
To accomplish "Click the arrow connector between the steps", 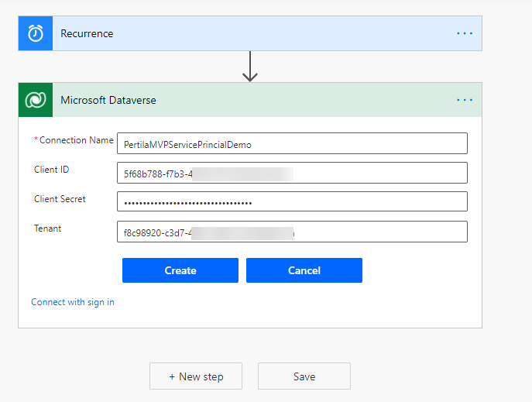I will tap(249, 67).
